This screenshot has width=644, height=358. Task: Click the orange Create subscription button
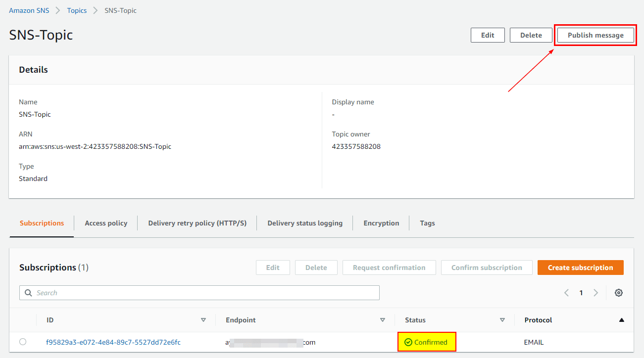point(580,268)
